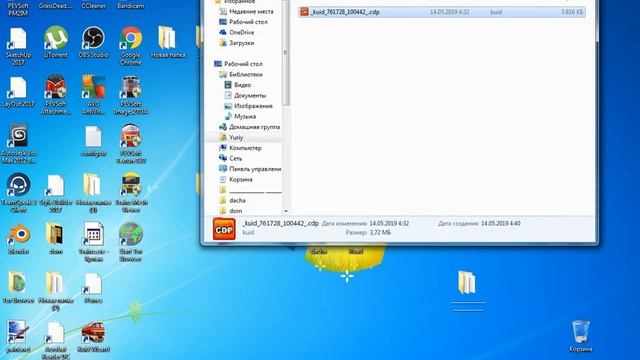
Task: Open Панель управления in navigation tree
Action: 255,169
